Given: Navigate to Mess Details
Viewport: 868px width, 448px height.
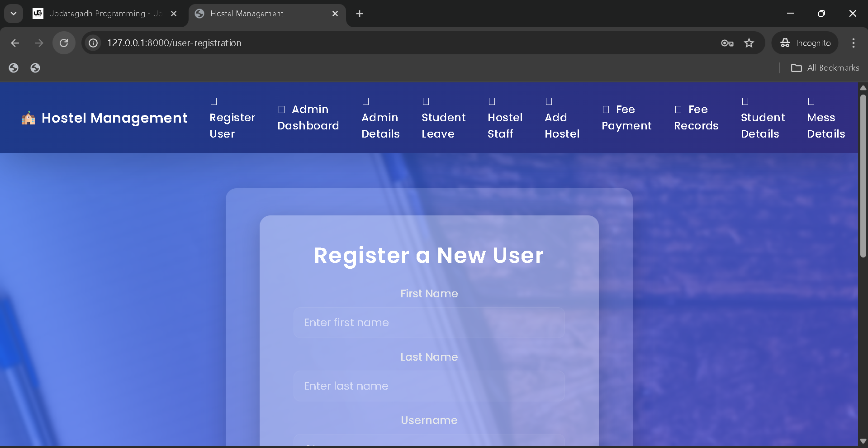Looking at the screenshot, I should 825,125.
